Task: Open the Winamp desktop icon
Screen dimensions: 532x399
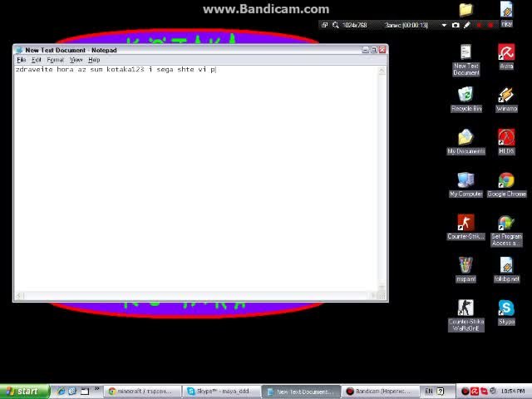Action: click(506, 97)
